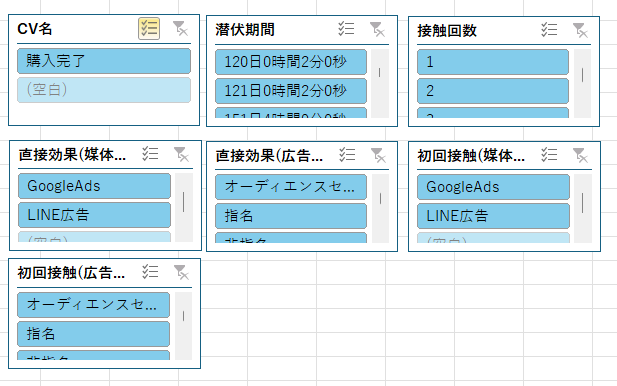Clear filter on 初回接触(広告 slicer
This screenshot has width=617, height=386.
tap(181, 272)
